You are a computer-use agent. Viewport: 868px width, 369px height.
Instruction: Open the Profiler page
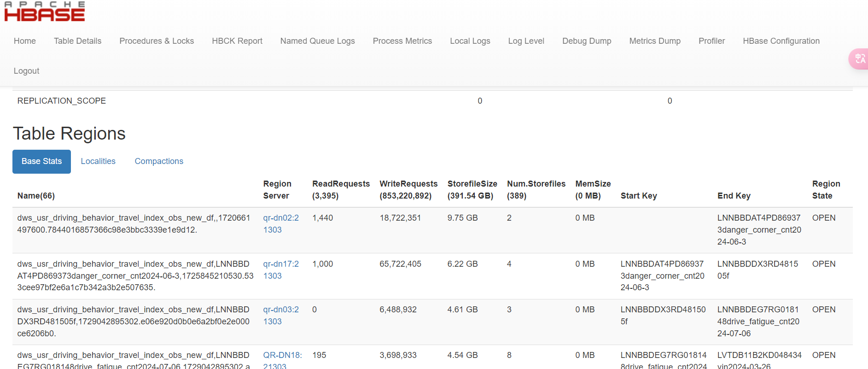[711, 41]
